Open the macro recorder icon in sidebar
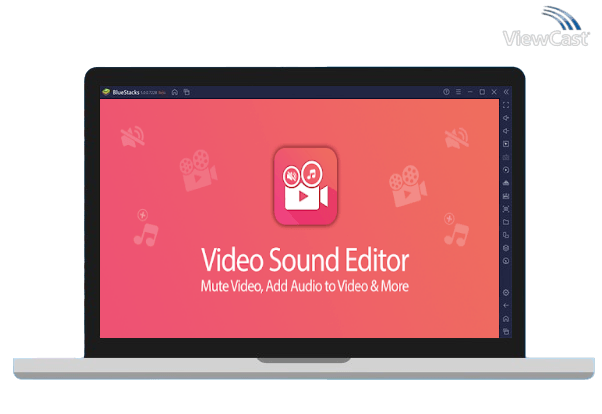 (506, 196)
